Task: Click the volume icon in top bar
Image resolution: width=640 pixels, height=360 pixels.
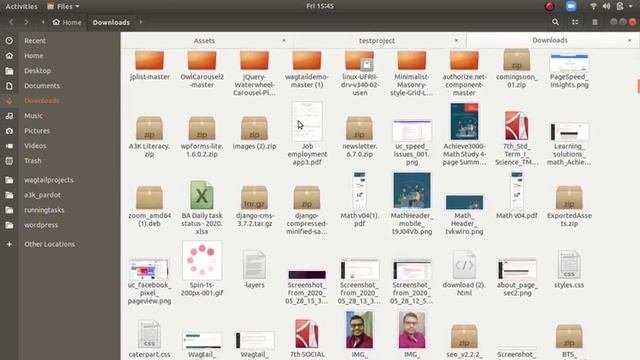Action: [x=607, y=6]
